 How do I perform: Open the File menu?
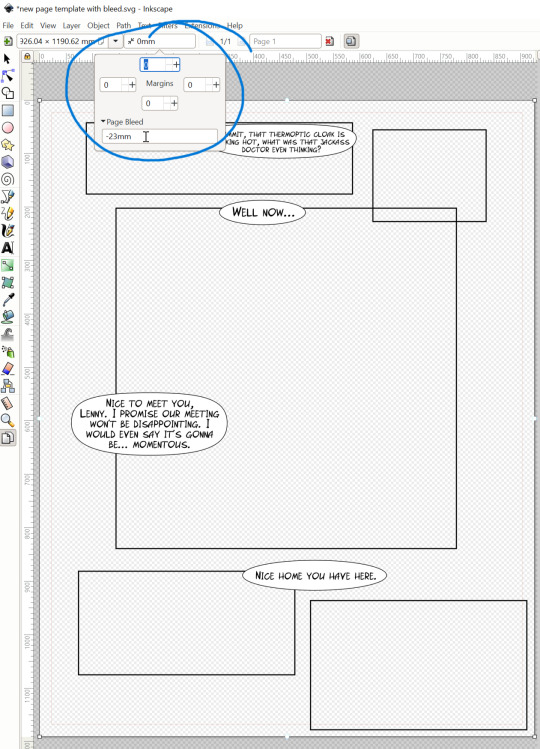[x=8, y=25]
